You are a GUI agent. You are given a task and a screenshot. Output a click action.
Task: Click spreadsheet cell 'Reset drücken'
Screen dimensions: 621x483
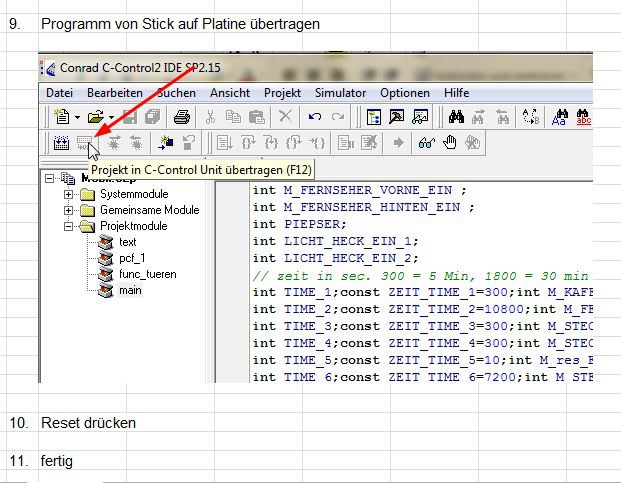[x=89, y=423]
